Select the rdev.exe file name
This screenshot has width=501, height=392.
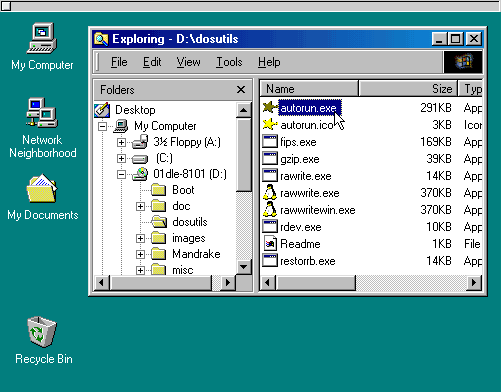pos(301,227)
